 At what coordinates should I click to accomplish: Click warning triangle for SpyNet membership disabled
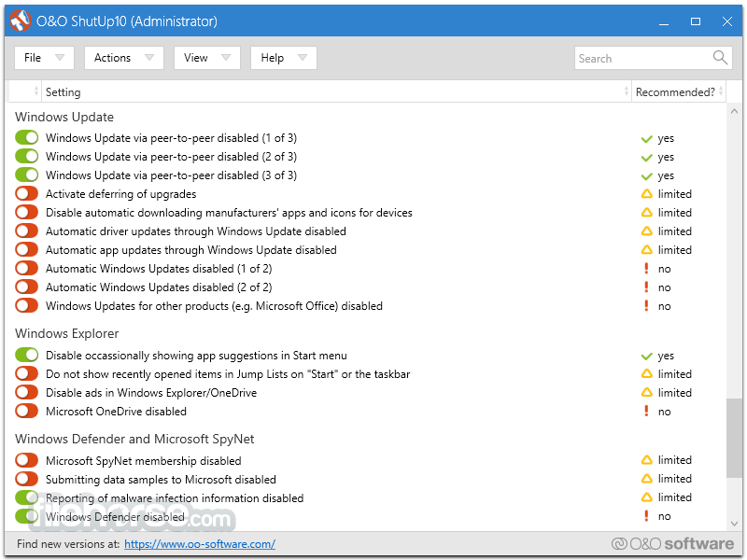[x=646, y=460]
